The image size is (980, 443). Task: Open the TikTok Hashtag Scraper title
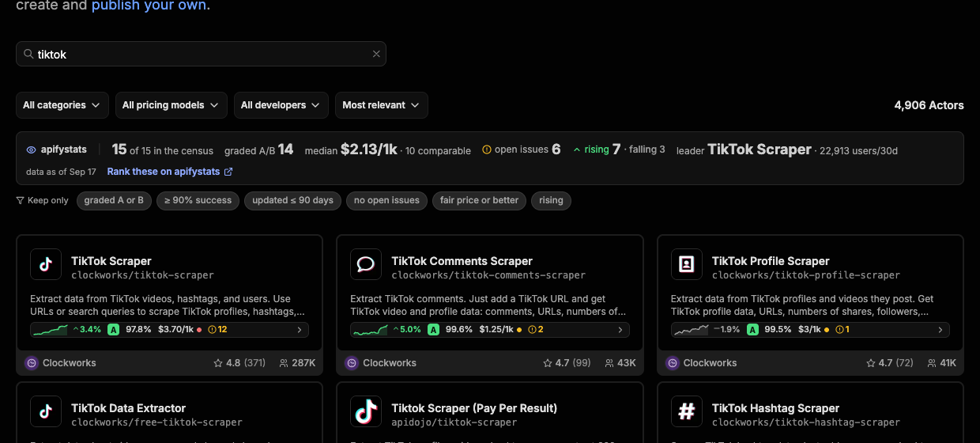click(x=775, y=408)
